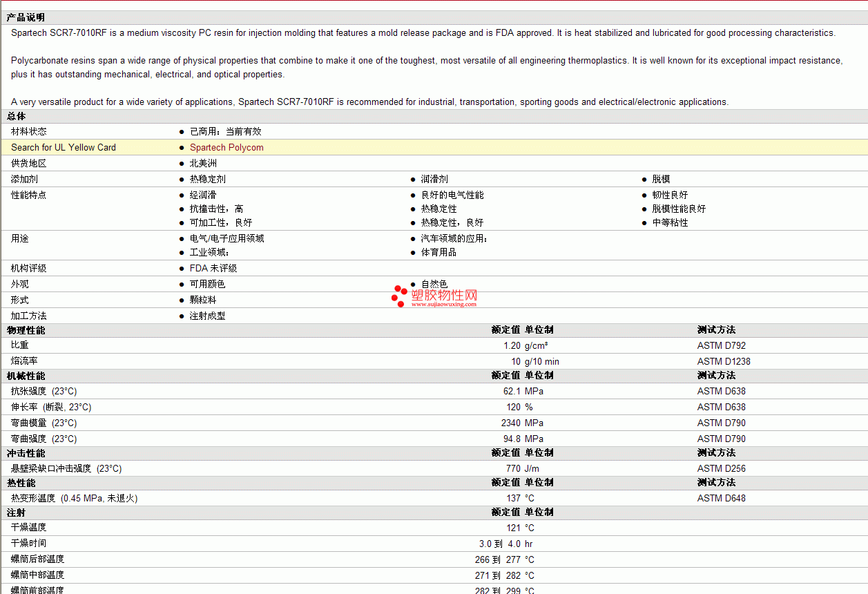The image size is (868, 594).
Task: Select the feature 经润滑
Action: [203, 195]
